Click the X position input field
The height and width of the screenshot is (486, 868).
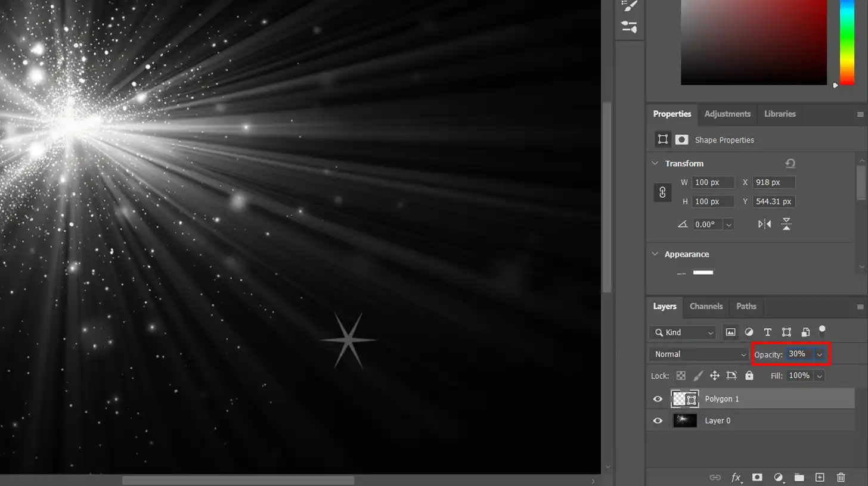coord(774,183)
